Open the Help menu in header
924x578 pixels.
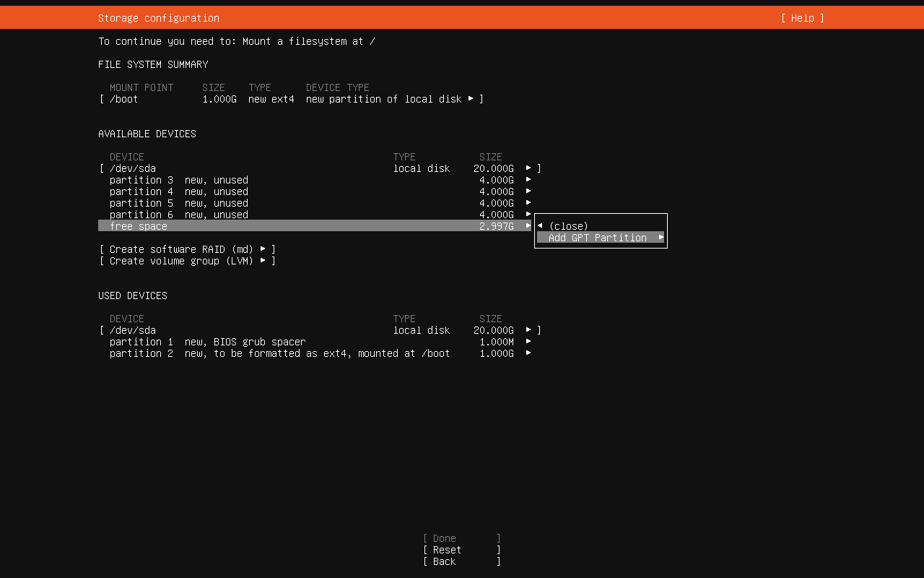(x=802, y=18)
